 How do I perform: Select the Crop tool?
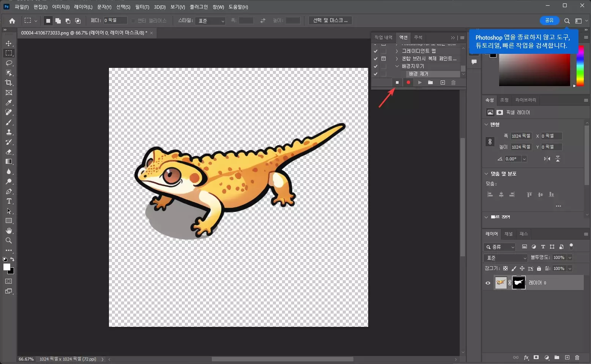(9, 83)
